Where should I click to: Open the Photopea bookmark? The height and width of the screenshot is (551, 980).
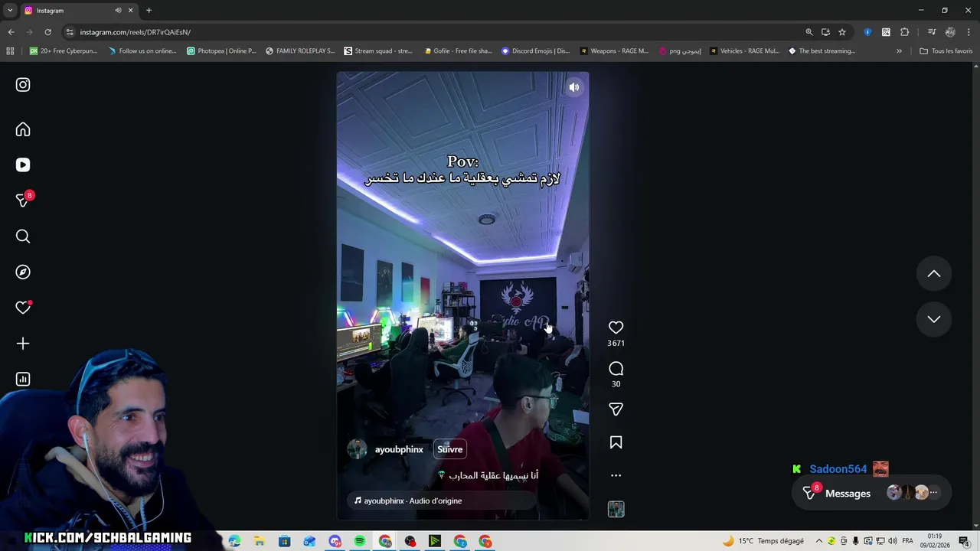point(222,51)
